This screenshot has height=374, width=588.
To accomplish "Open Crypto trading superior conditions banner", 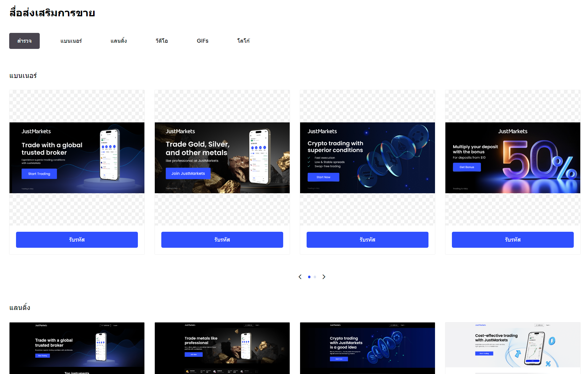I will [367, 158].
